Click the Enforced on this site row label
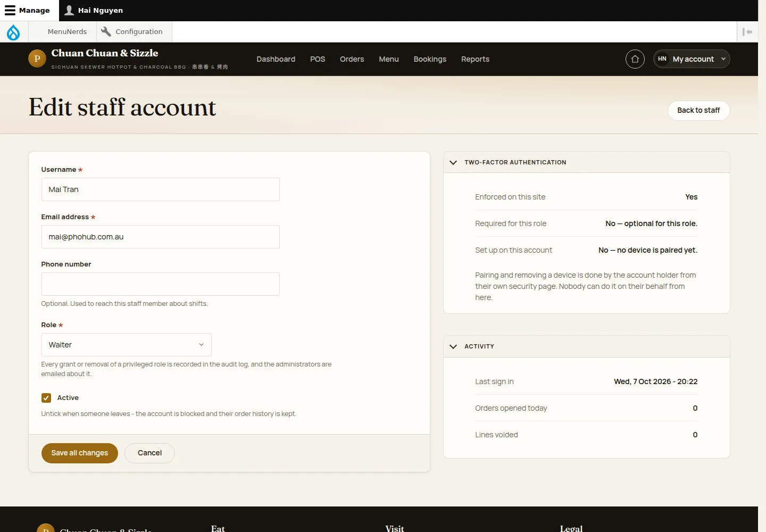Image resolution: width=766 pixels, height=532 pixels. (x=510, y=197)
